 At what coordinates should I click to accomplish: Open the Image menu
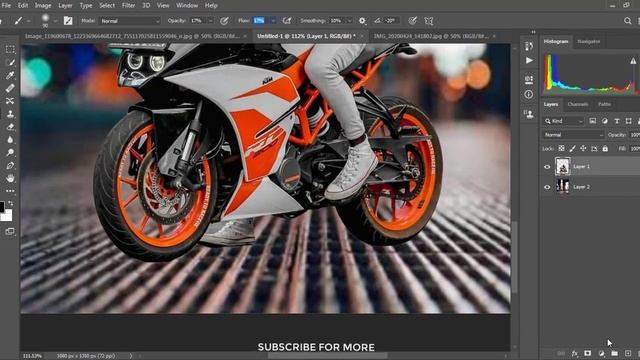click(x=43, y=6)
